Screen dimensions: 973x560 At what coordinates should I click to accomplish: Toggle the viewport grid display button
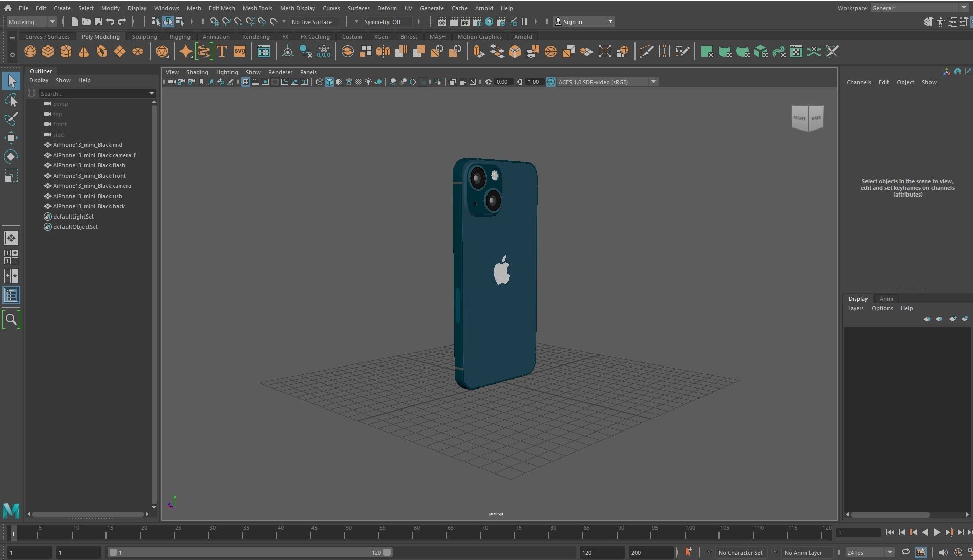click(246, 82)
